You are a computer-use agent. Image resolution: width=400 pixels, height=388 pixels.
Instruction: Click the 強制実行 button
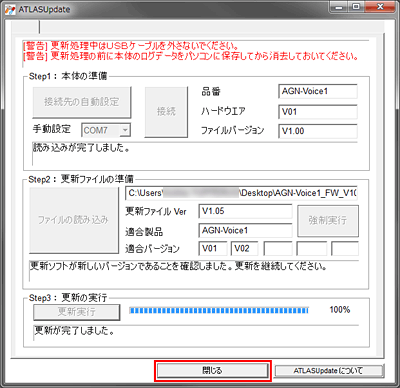(328, 221)
